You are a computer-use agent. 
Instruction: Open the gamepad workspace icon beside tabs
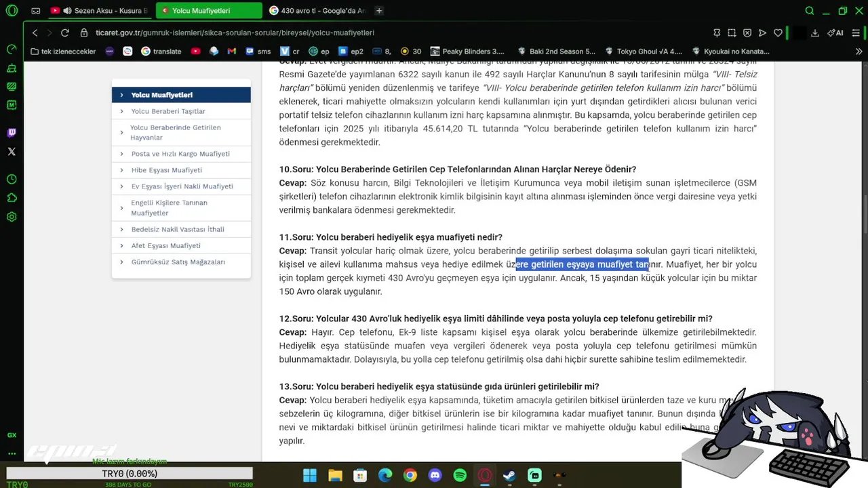36,11
